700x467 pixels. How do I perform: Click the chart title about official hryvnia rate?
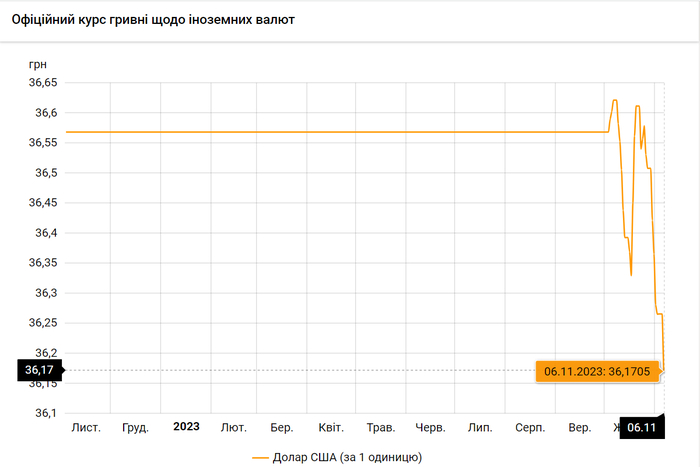point(153,20)
